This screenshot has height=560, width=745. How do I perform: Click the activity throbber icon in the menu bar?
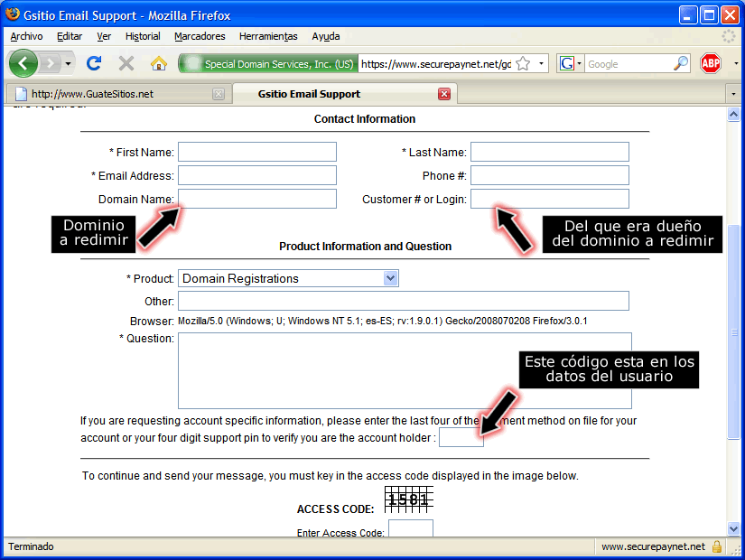pyautogui.click(x=729, y=36)
